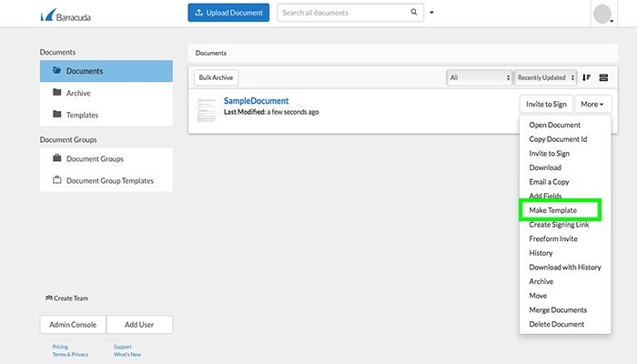Open the SampleDocument thumbnail
Image resolution: width=637 pixels, height=364 pixels.
tap(207, 108)
